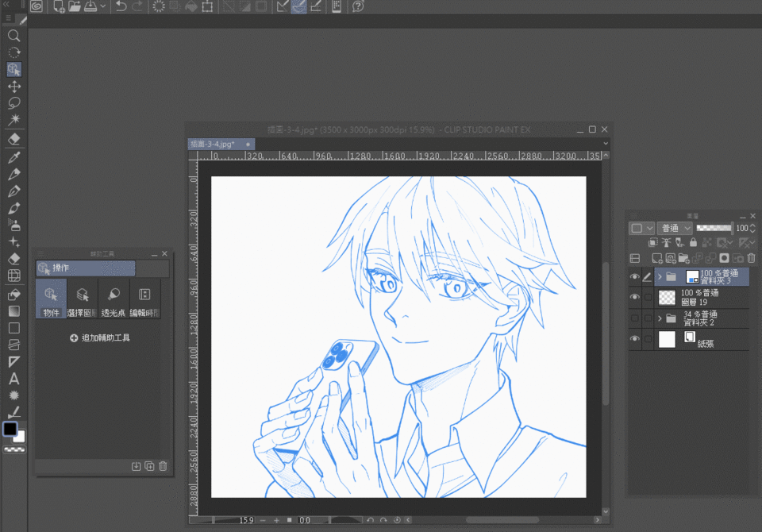The image size is (762, 532).
Task: Rotate canvas left in status bar
Action: click(370, 520)
